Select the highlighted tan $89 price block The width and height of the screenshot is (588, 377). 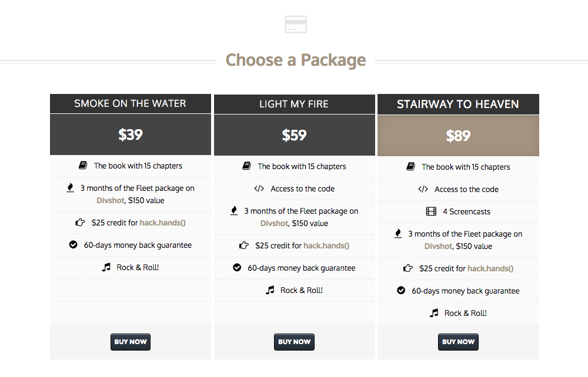(458, 136)
